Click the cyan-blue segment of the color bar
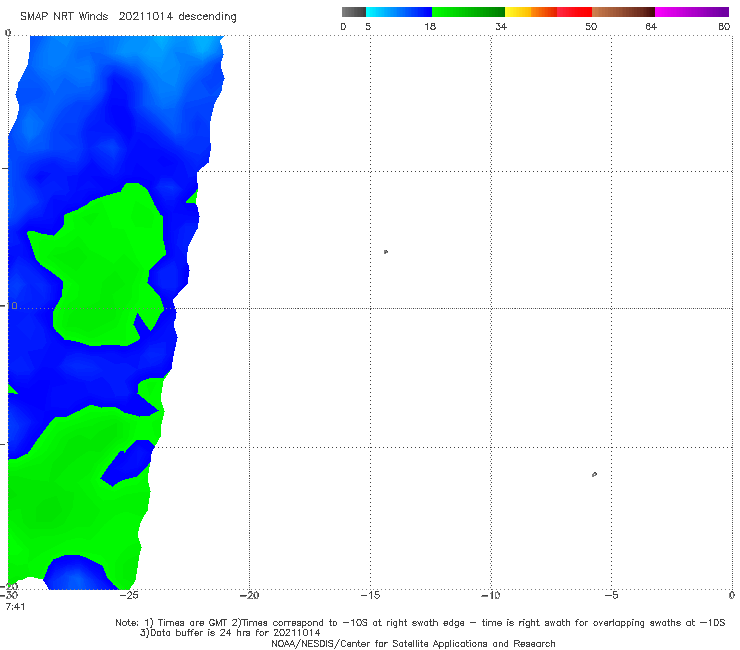Screen dimensions: 740x650 click(x=399, y=12)
